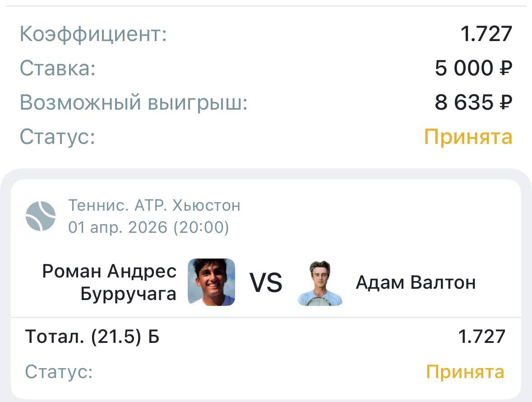Select the Тотал. (21.5) Б bet line
The width and height of the screenshot is (532, 402).
coord(92,337)
